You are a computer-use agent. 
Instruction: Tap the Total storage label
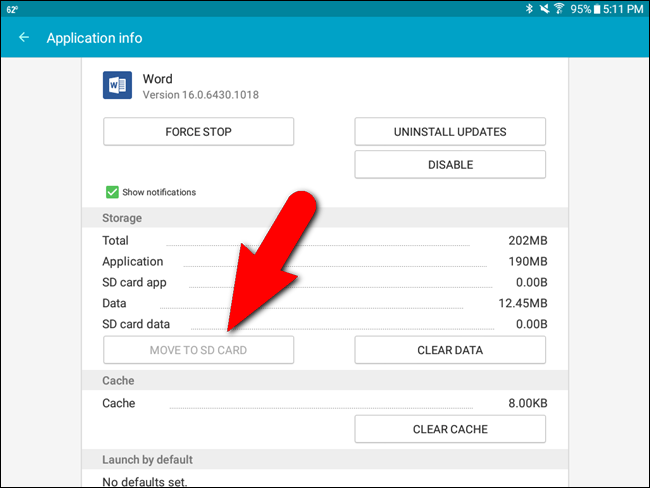click(x=115, y=240)
